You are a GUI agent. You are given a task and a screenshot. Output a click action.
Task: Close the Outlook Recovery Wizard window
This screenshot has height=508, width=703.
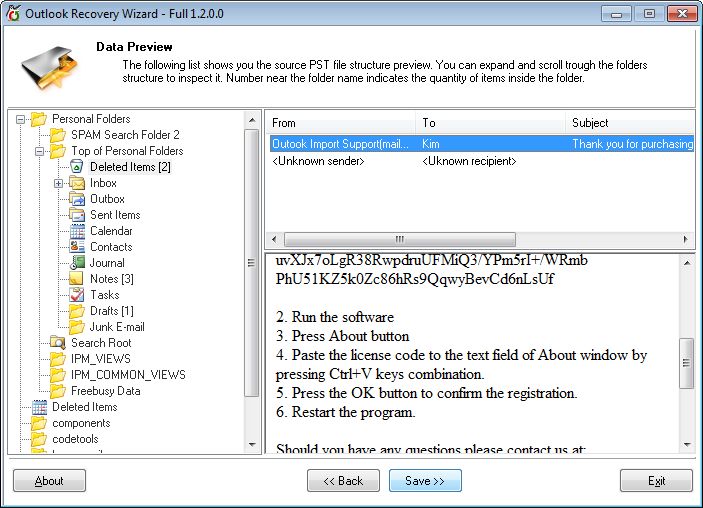(x=681, y=14)
